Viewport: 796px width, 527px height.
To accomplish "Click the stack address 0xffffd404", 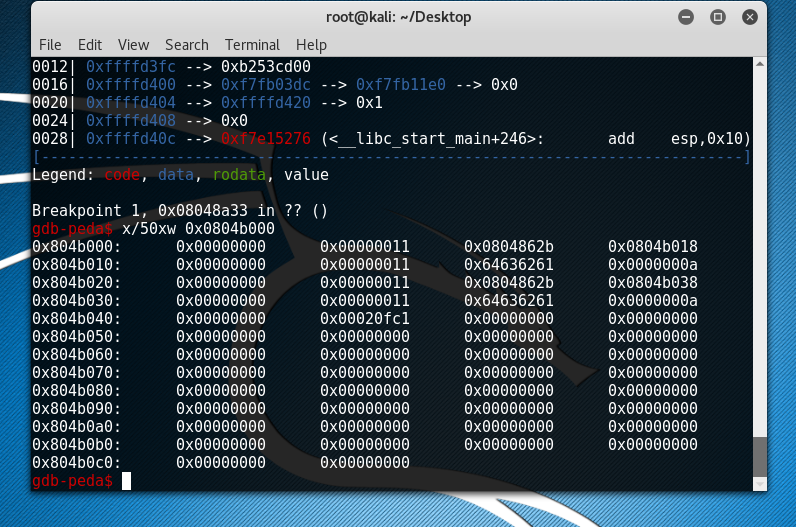I will coord(130,103).
